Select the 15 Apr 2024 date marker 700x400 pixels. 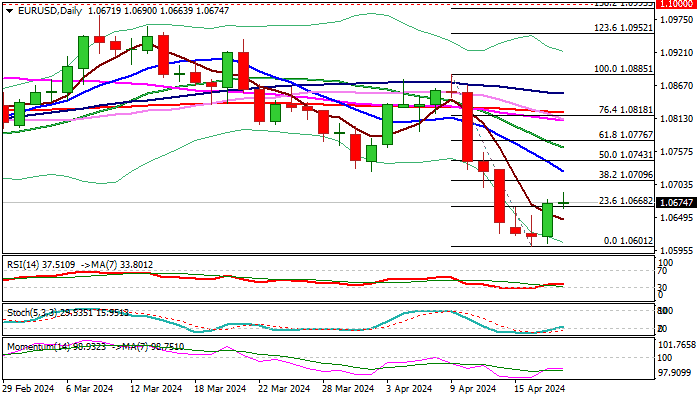coord(539,388)
